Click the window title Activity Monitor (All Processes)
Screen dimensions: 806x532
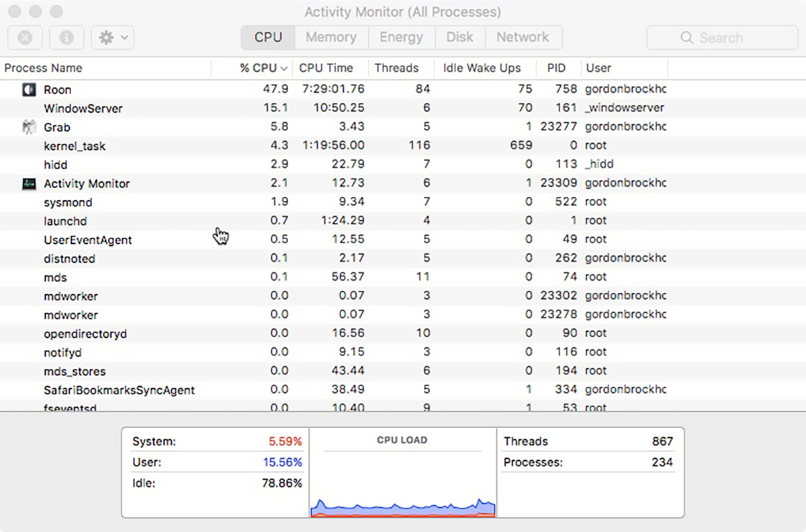pyautogui.click(x=403, y=12)
